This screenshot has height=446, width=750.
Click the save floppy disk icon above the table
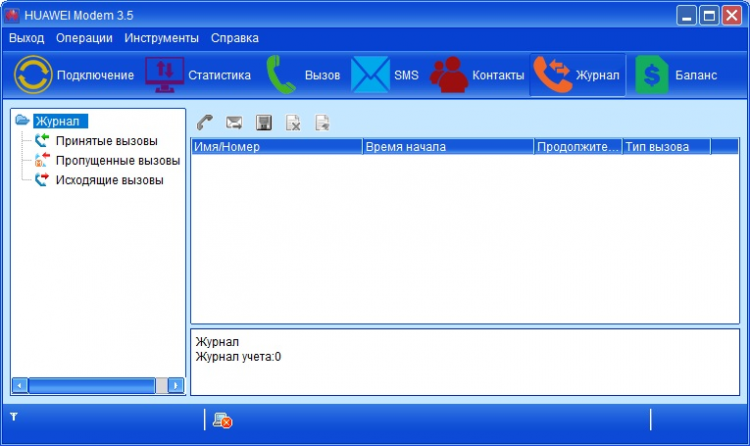[264, 123]
